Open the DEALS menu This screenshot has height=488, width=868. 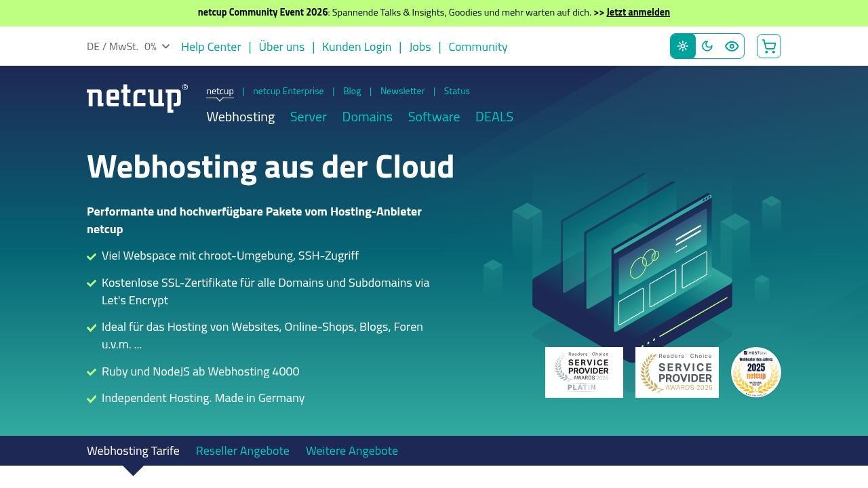pos(494,117)
